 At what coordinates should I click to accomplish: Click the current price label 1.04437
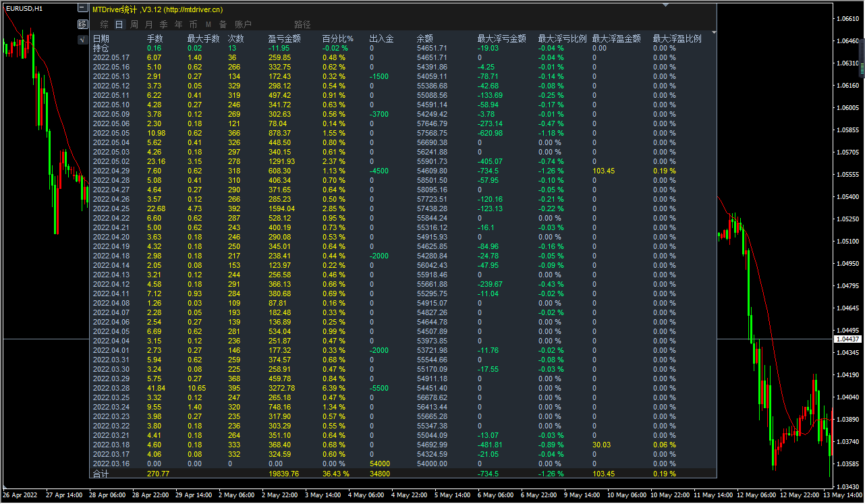847,339
